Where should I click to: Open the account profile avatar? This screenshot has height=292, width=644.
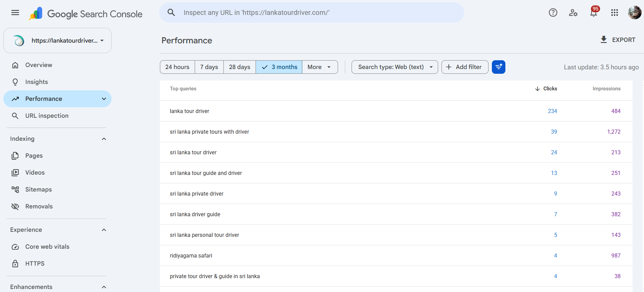635,13
